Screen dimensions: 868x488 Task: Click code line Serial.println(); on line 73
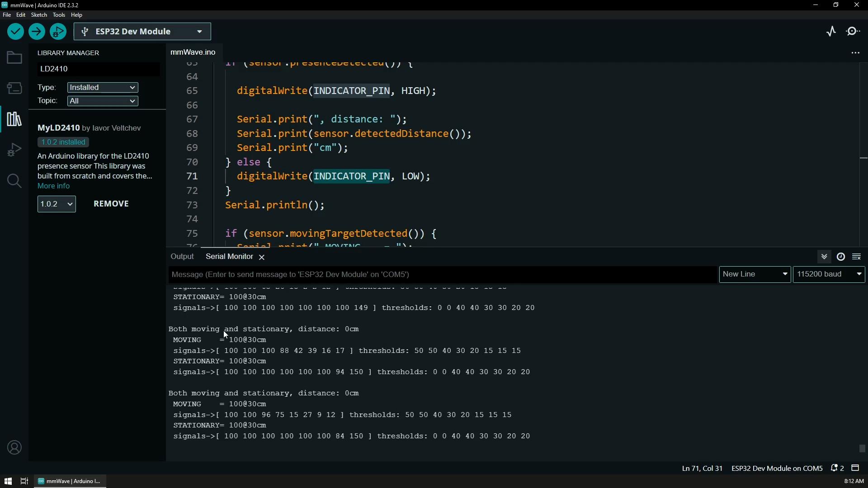275,206
